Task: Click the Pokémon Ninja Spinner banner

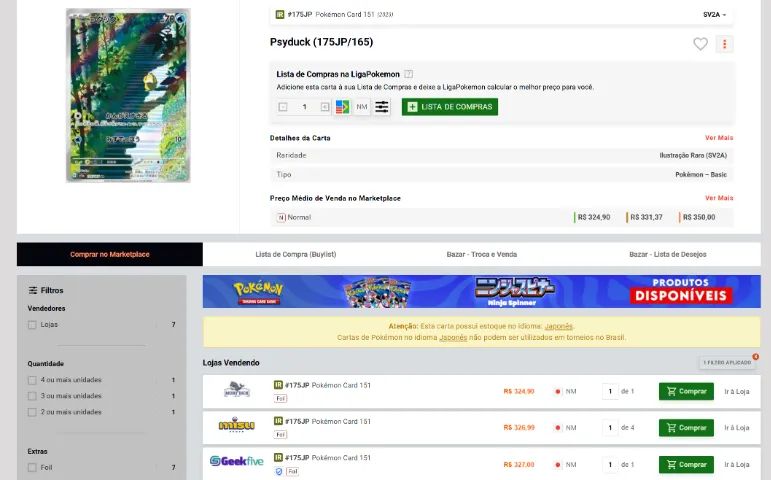Action: click(x=481, y=292)
